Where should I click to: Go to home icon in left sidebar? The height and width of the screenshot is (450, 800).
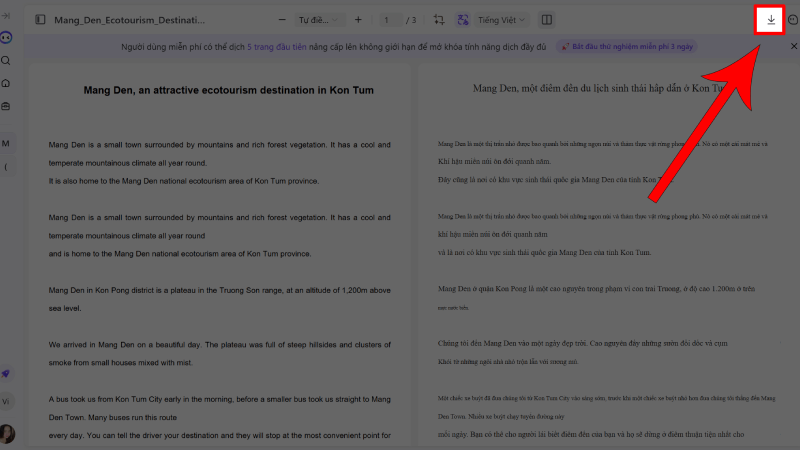[x=7, y=84]
